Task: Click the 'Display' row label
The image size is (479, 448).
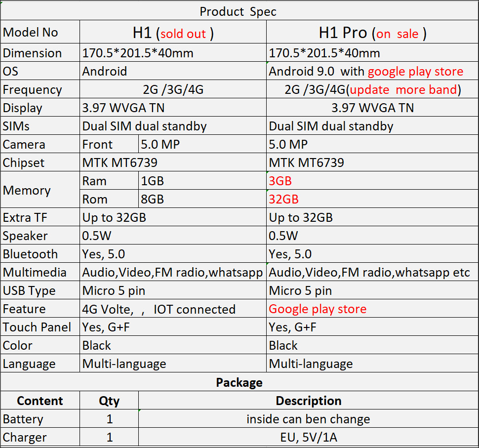Action: coord(40,108)
